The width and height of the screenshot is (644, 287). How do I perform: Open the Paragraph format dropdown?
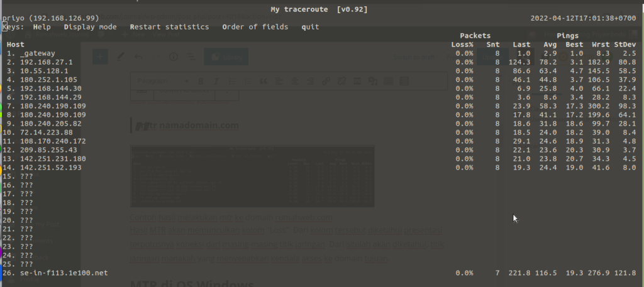tap(163, 81)
